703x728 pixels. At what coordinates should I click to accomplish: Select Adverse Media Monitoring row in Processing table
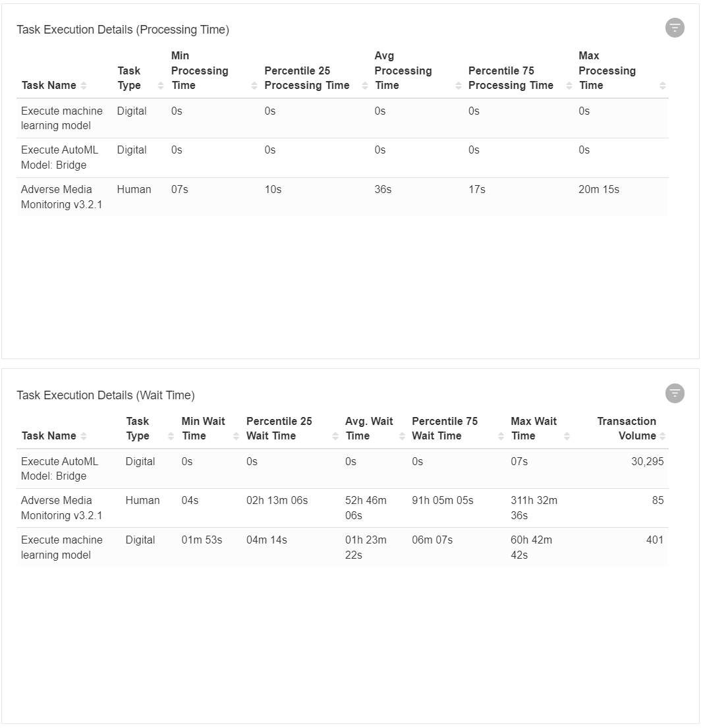(x=342, y=197)
